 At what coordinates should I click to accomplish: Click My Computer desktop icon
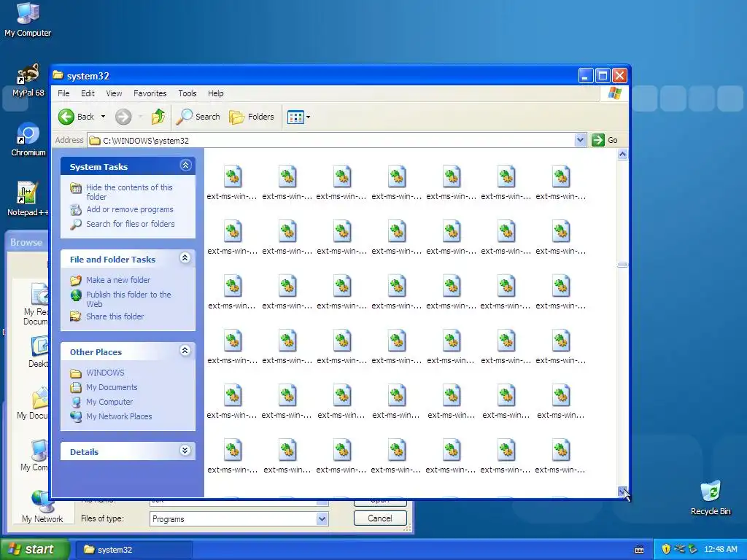click(x=28, y=20)
